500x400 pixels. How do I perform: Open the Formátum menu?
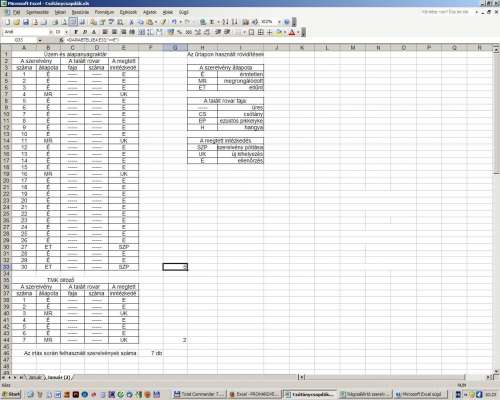point(104,12)
